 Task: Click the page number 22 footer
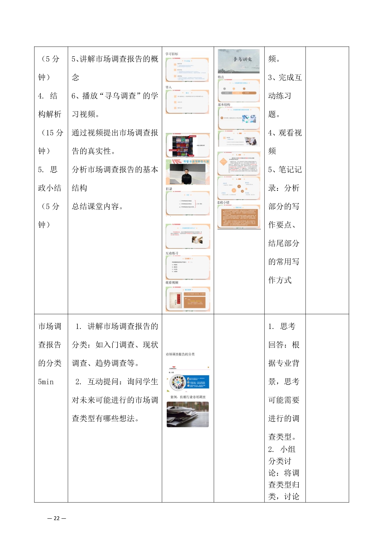57,518
